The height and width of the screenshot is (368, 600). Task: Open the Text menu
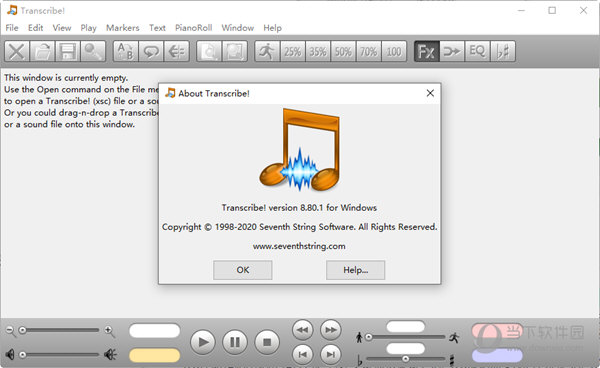point(157,28)
